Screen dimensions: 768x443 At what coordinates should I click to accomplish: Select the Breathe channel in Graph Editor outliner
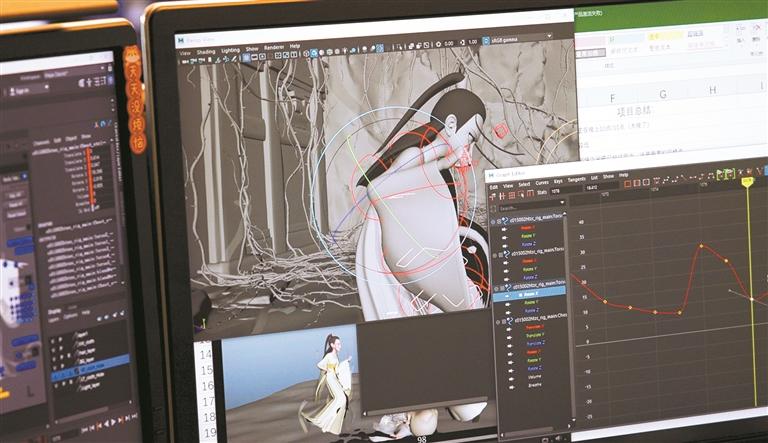[x=535, y=385]
